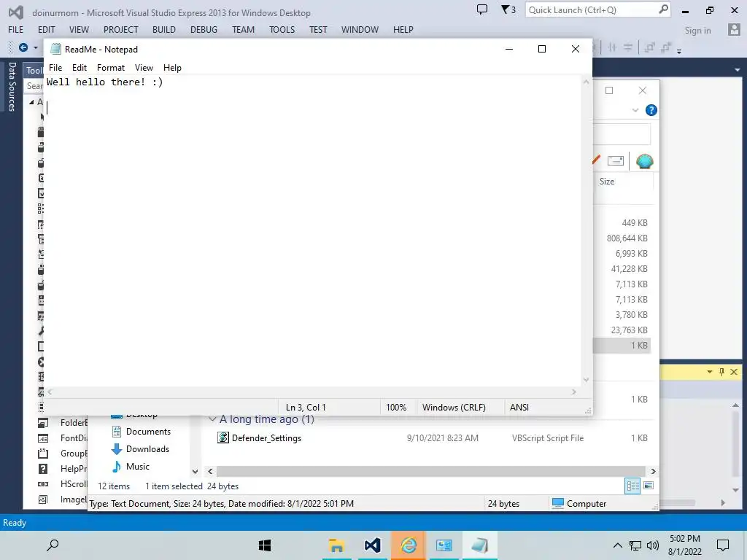Click the seashell icon in Explorer toolbar

click(644, 161)
